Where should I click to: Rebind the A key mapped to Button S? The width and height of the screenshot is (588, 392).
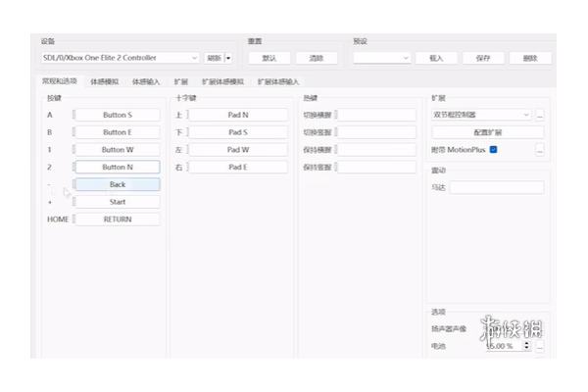point(118,115)
